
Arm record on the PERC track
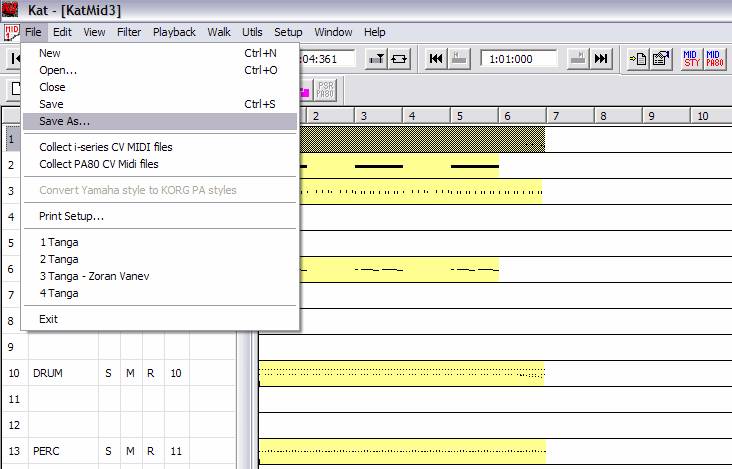pos(153,451)
